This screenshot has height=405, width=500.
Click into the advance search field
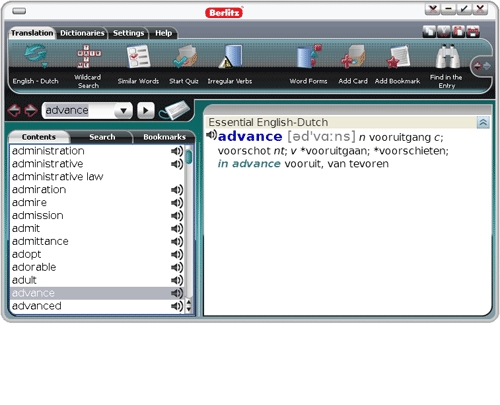point(79,110)
